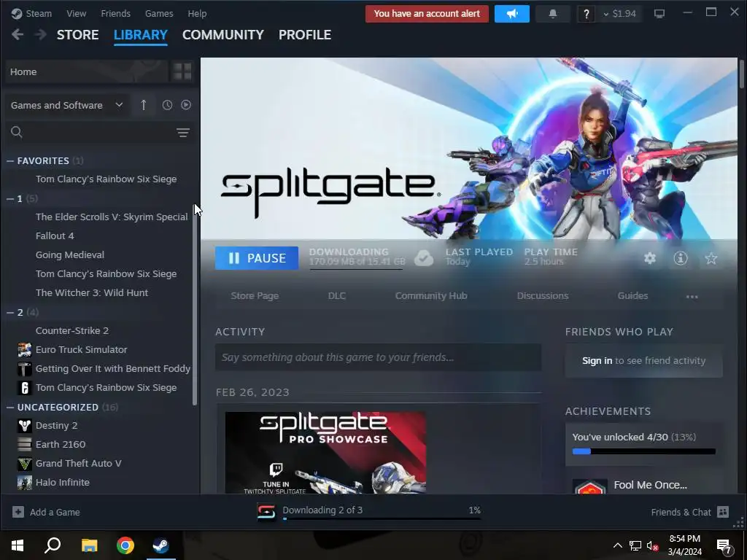The image size is (747, 560).
Task: Open the Friends menu
Action: pos(116,13)
